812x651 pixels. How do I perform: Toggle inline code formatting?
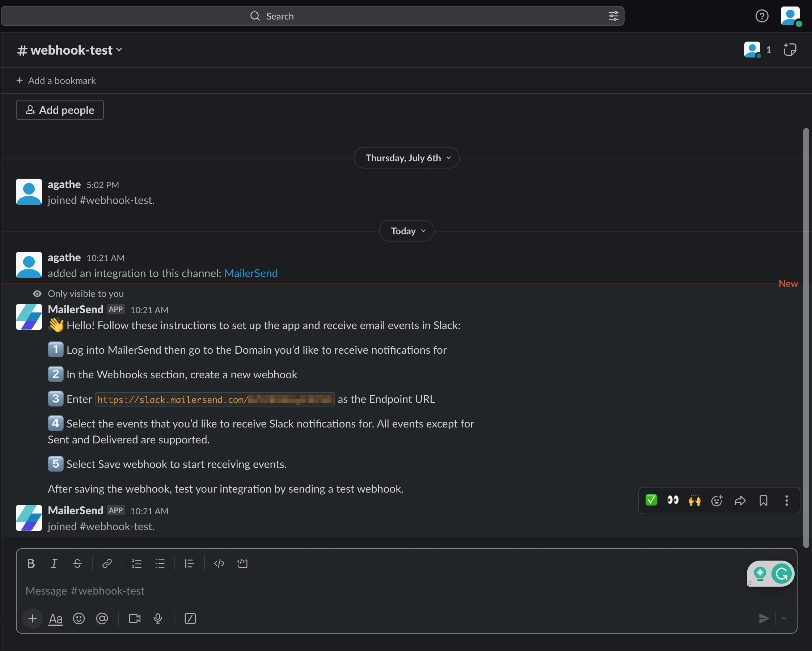[x=219, y=563]
